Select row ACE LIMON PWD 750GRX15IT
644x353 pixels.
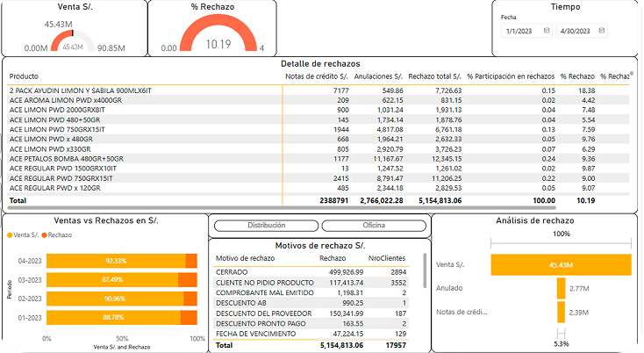318,129
